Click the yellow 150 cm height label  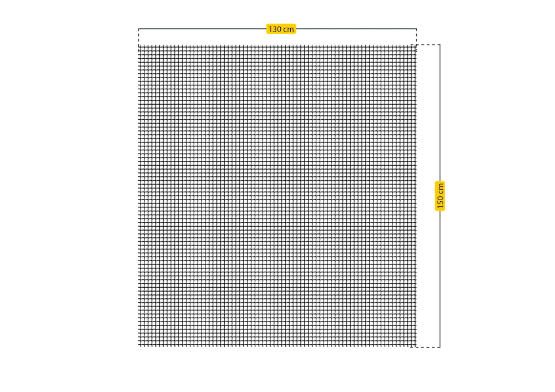[440, 196]
